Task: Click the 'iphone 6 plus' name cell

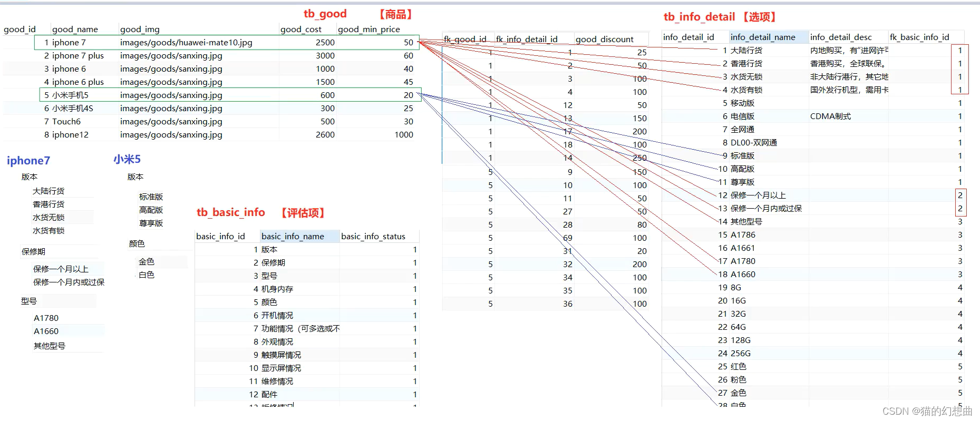Action: pyautogui.click(x=78, y=82)
